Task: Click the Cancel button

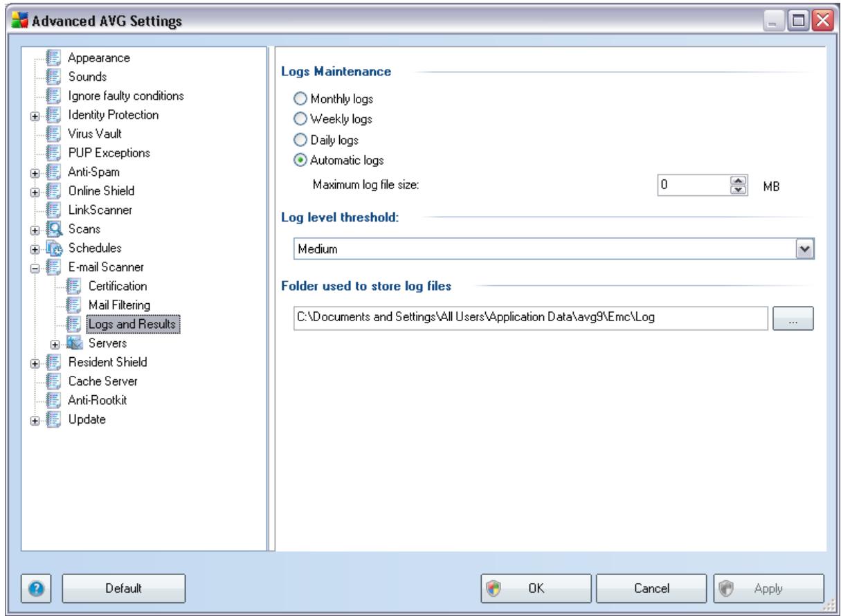Action: tap(651, 588)
